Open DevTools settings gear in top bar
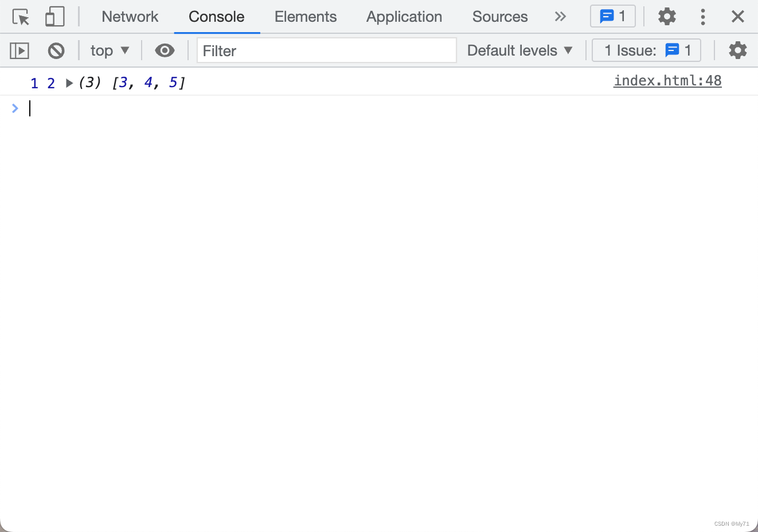 click(666, 17)
